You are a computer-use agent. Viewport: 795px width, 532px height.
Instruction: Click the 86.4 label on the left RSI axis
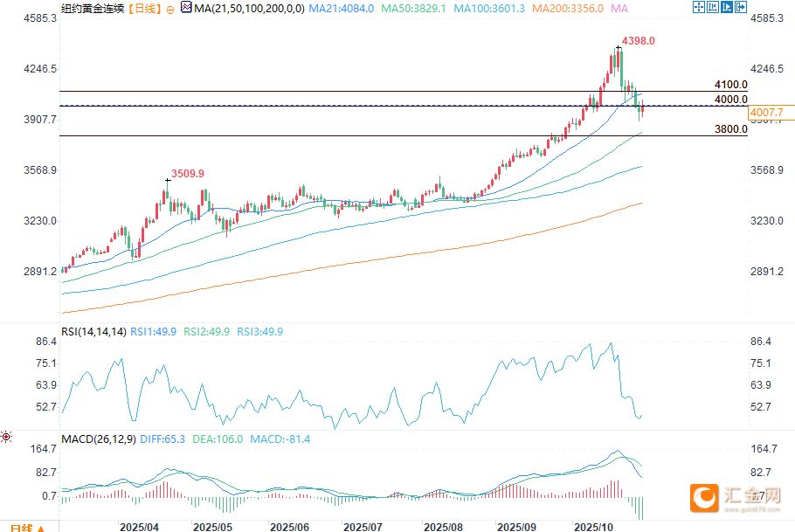point(46,342)
